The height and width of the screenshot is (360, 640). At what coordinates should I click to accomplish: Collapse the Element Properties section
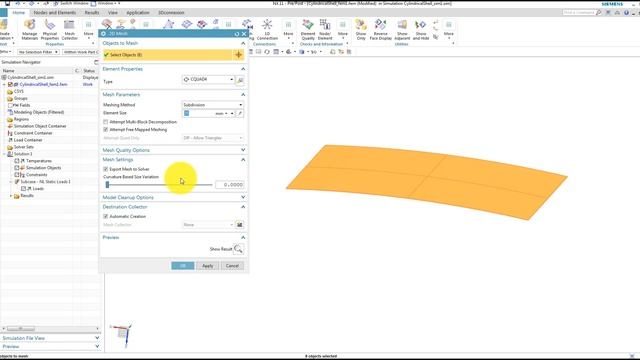tap(243, 69)
